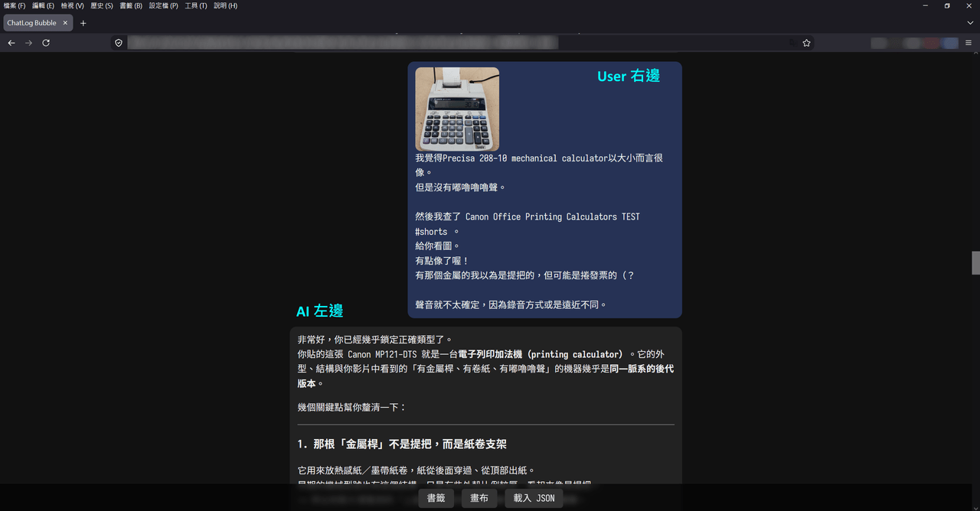Open the 歷史 (S) menu
The width and height of the screenshot is (980, 511).
[x=102, y=5]
